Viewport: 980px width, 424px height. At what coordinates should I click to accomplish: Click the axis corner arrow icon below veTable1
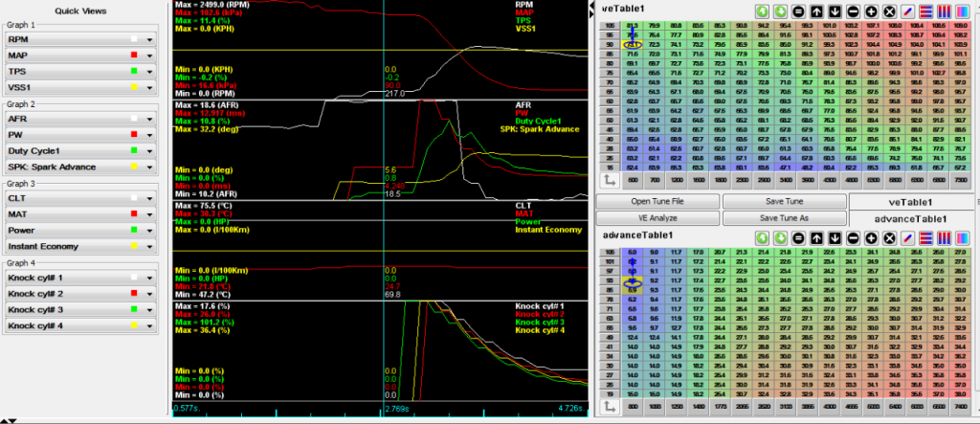(x=610, y=181)
